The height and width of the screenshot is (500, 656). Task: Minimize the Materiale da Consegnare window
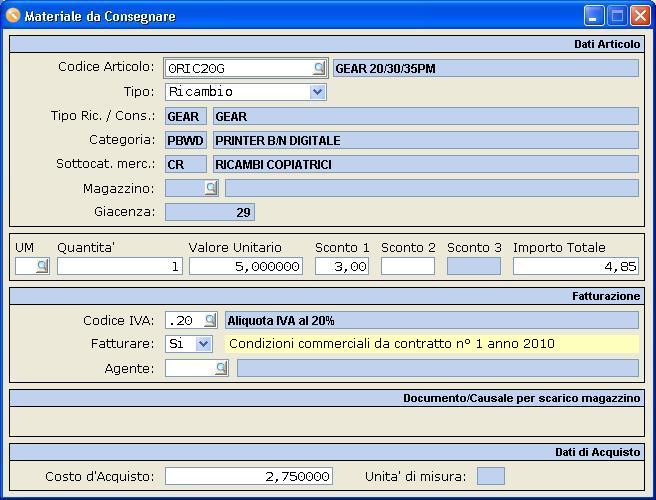pos(593,16)
